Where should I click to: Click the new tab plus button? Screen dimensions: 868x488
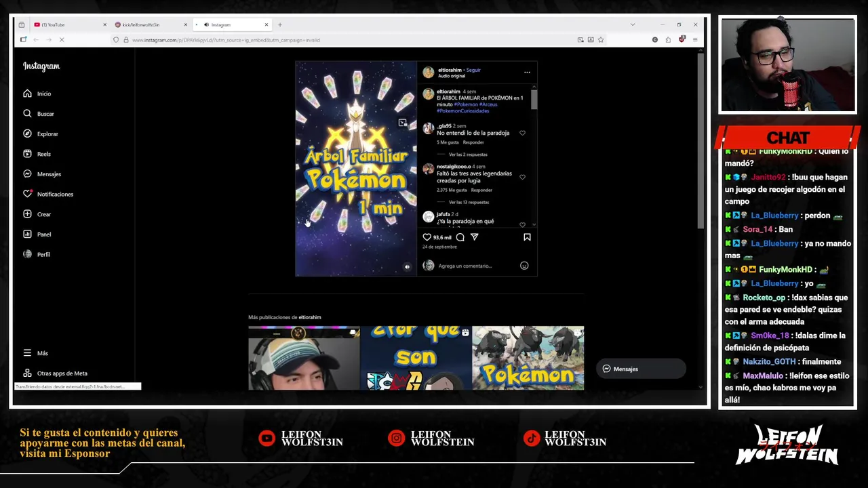pyautogui.click(x=279, y=25)
